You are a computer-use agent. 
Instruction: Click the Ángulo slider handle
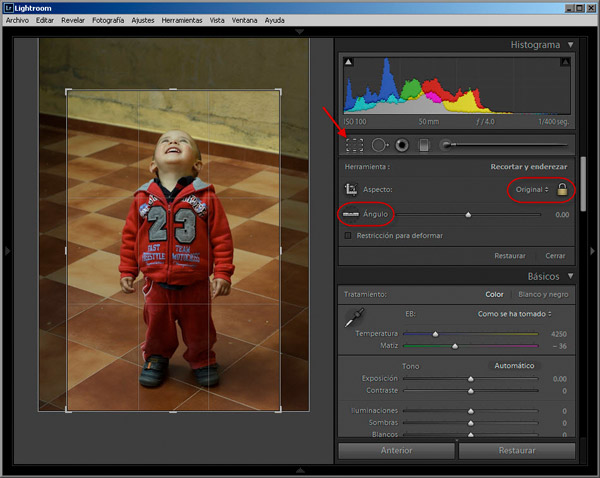(x=468, y=215)
